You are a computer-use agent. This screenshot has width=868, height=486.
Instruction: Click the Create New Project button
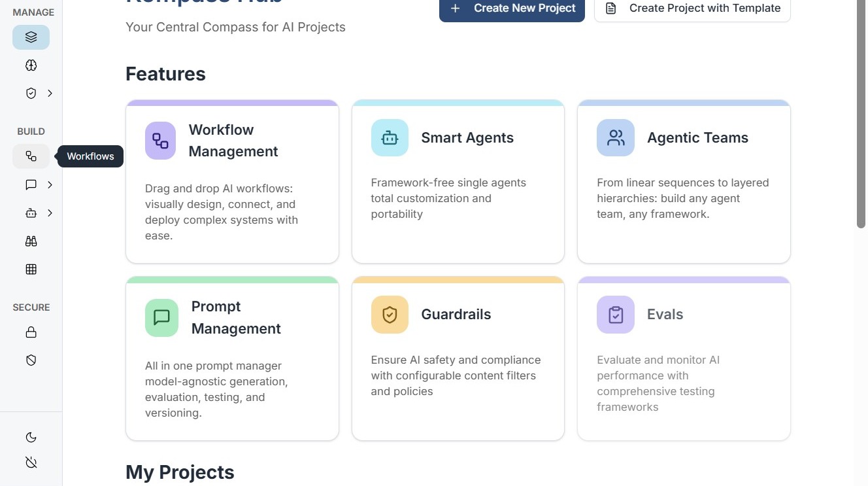512,9
